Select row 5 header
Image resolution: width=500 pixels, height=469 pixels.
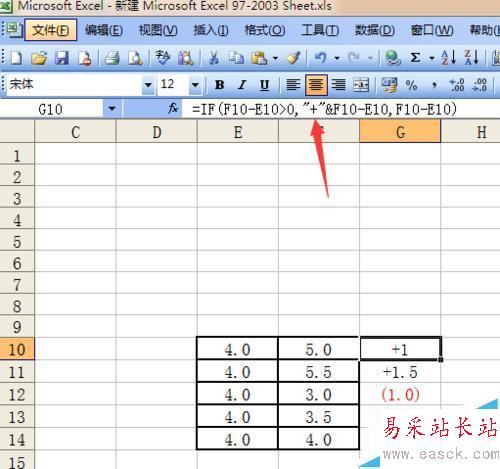coord(17,241)
